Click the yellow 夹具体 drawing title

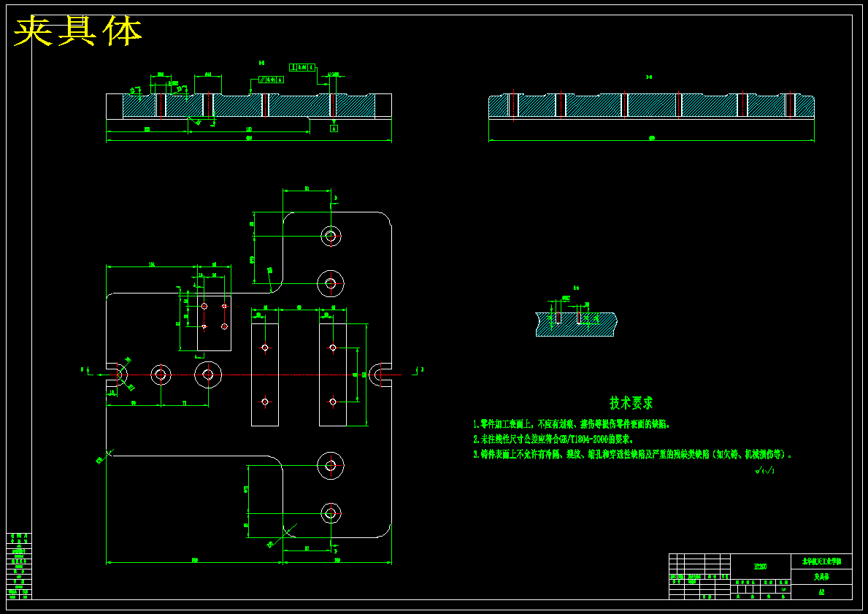point(77,31)
